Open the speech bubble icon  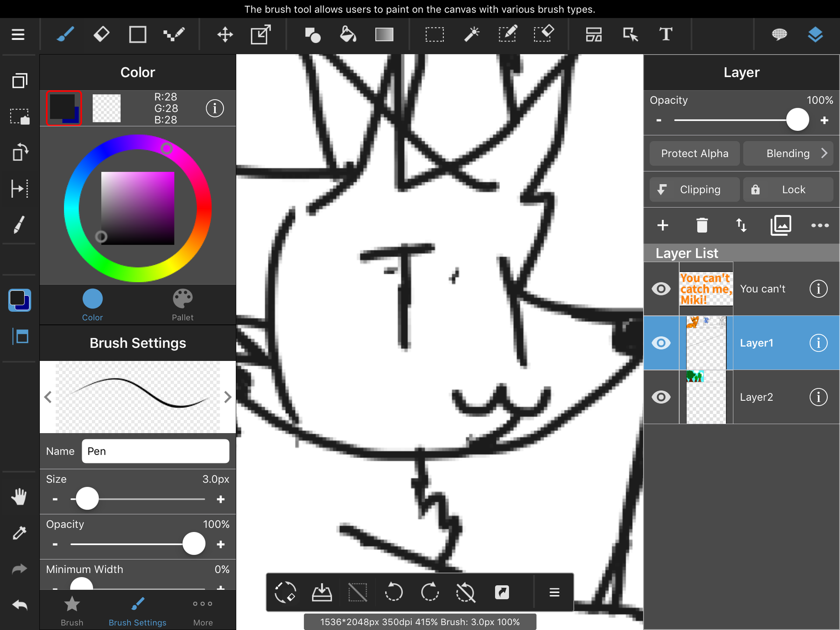click(x=779, y=35)
